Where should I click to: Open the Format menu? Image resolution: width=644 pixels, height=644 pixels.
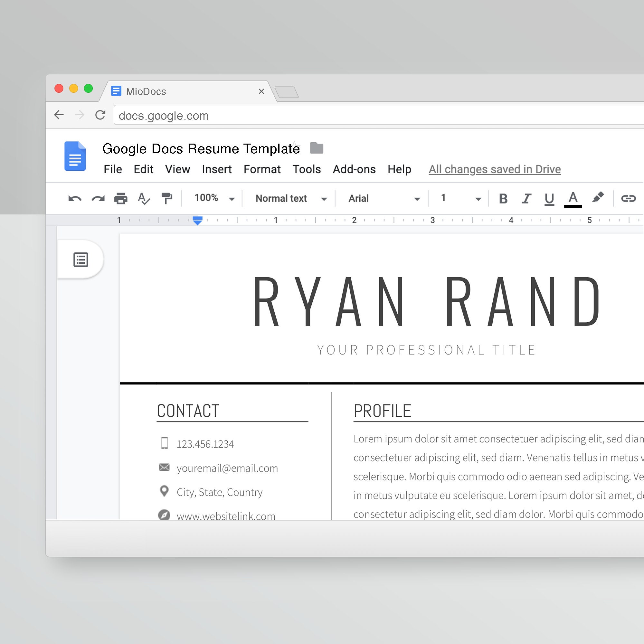(x=262, y=169)
